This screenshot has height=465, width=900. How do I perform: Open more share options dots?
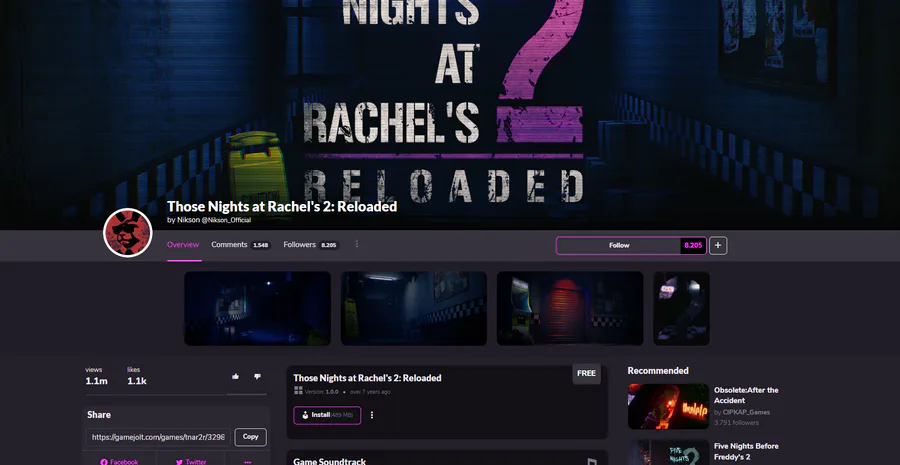pos(247,462)
